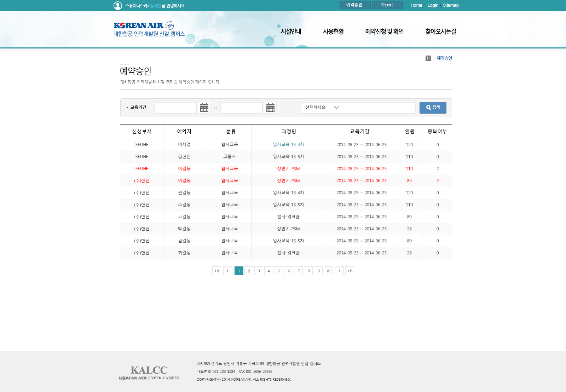Go to previous page arrow
566x392 pixels.
(x=227, y=271)
